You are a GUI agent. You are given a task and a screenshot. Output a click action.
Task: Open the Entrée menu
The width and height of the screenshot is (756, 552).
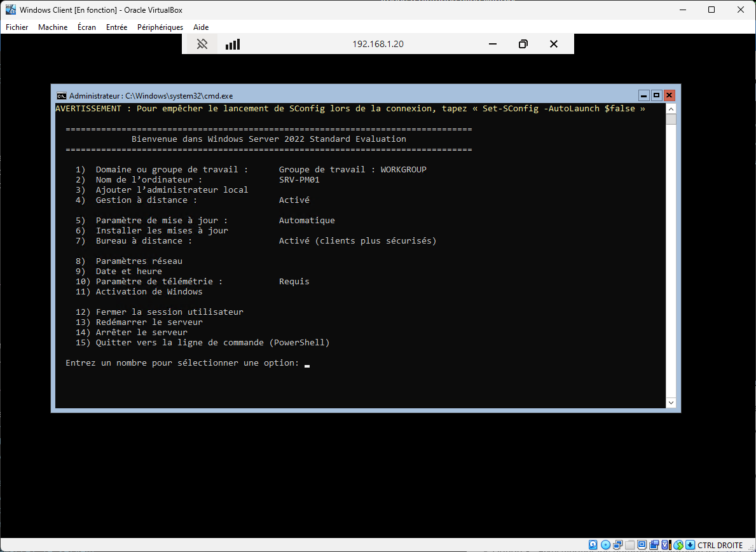[x=117, y=27]
